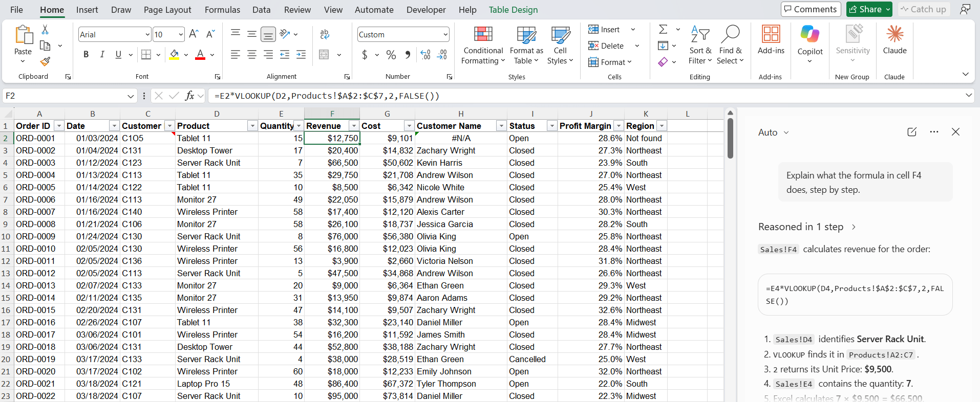Toggle bottom align
The height and width of the screenshot is (402, 980).
click(x=268, y=34)
